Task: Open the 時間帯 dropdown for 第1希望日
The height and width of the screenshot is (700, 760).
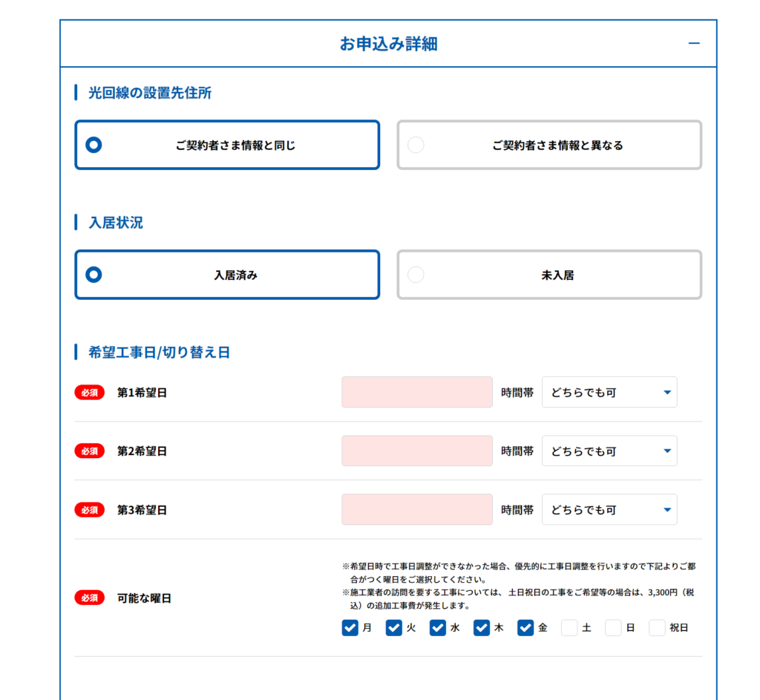Action: point(609,392)
